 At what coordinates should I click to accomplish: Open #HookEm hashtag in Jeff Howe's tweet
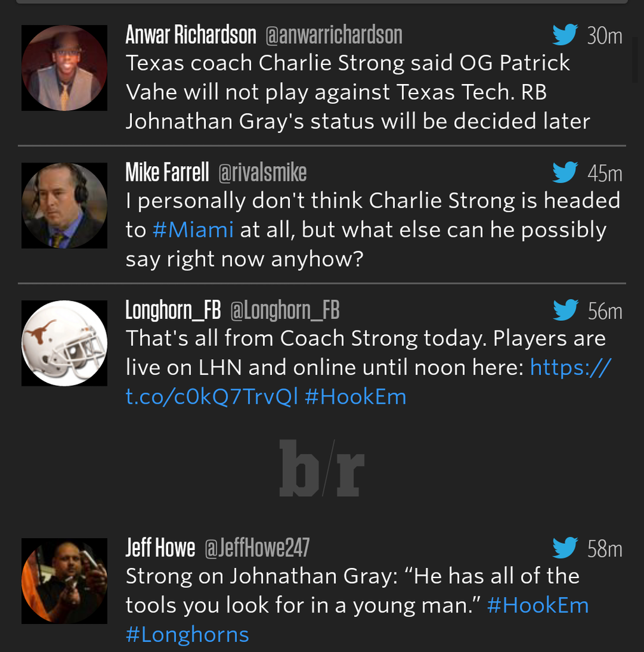538,605
